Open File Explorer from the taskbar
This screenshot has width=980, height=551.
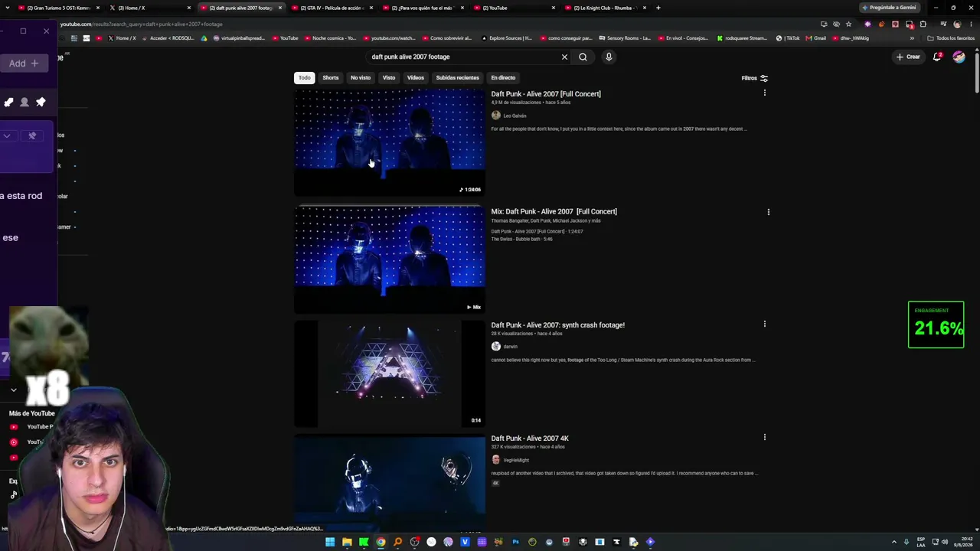pyautogui.click(x=347, y=542)
